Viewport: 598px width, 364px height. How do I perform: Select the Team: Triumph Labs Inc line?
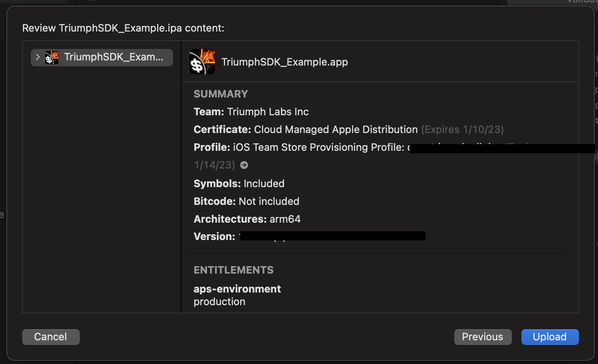251,112
